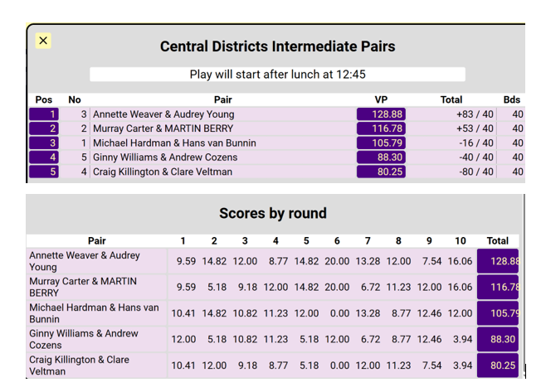
Task: Sort by VP column header
Action: pyautogui.click(x=381, y=99)
